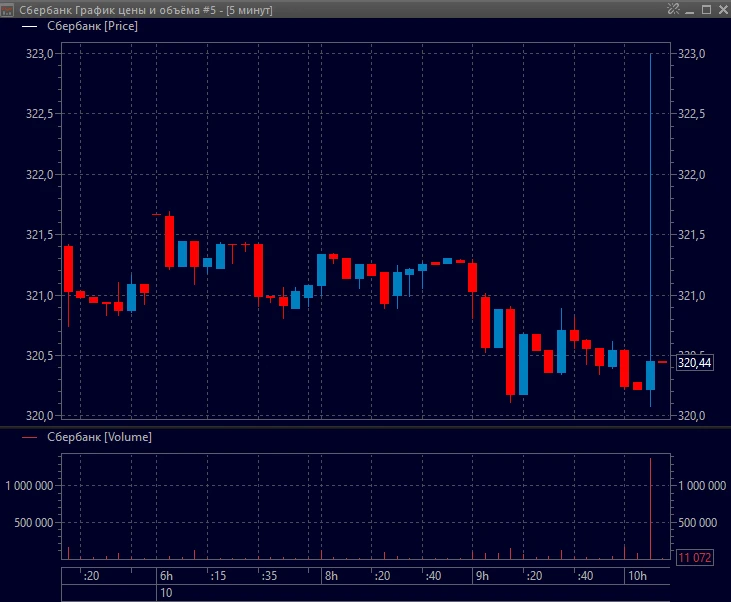
Task: Click 322,0 on the left price scale
Action: (39, 175)
